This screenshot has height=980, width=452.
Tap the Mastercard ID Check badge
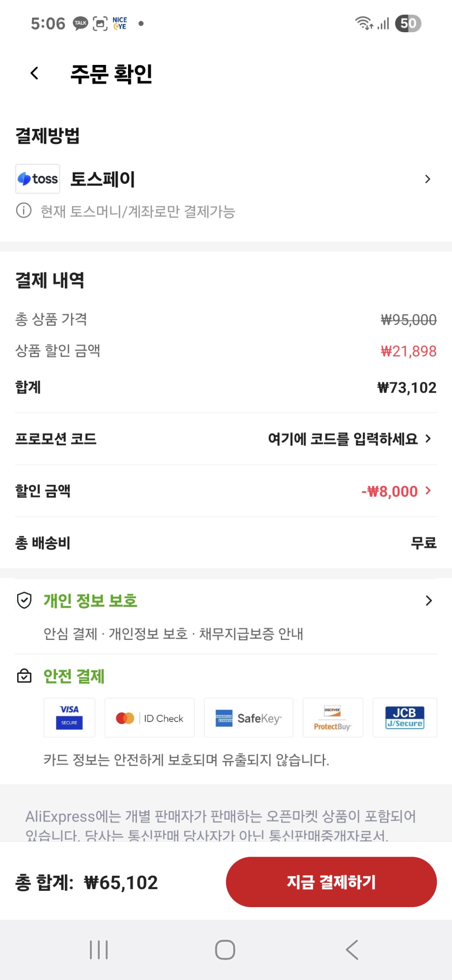(x=149, y=718)
